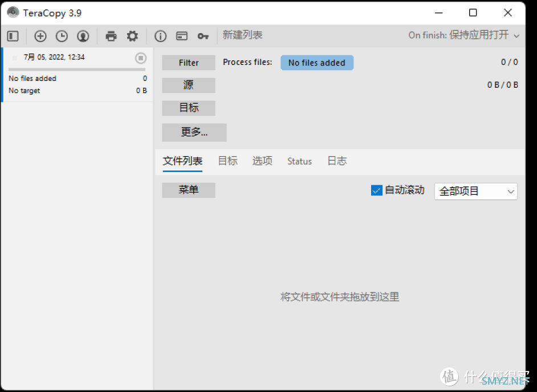Select the 7月 05, 2022, 12:34 job entry
537x392 pixels.
78,74
